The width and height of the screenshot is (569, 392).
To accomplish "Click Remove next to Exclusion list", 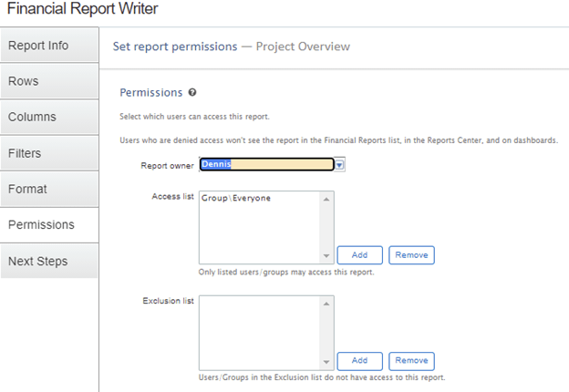I will [x=411, y=361].
